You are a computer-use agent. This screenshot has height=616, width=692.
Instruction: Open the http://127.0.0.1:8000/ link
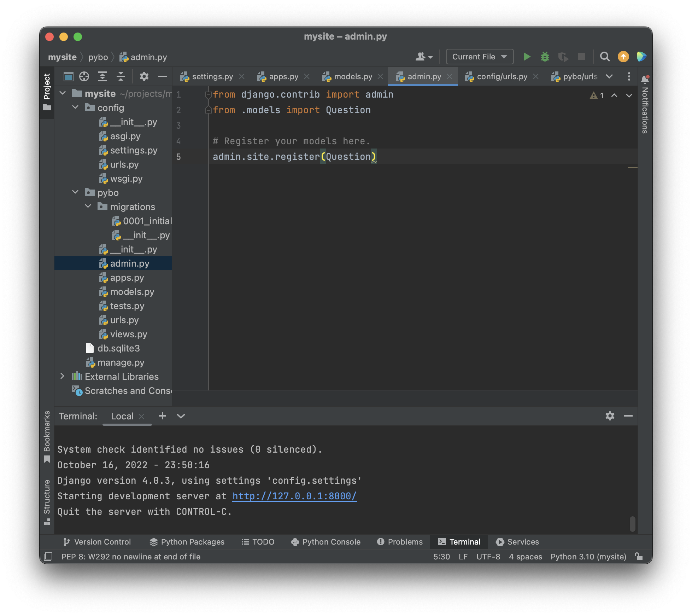tap(294, 496)
